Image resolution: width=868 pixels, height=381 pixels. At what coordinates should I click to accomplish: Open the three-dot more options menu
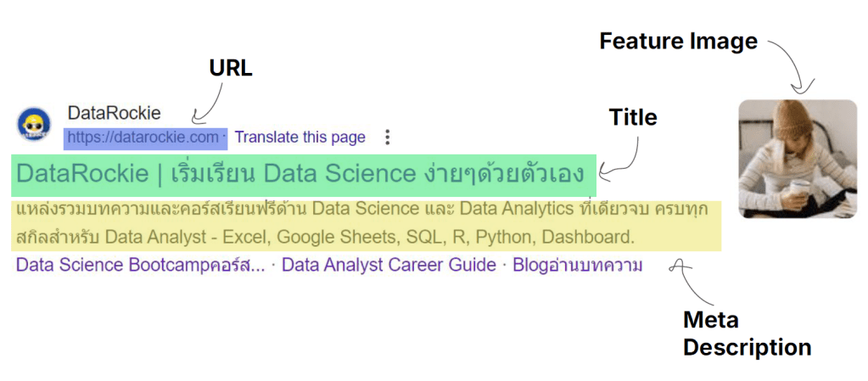click(388, 137)
